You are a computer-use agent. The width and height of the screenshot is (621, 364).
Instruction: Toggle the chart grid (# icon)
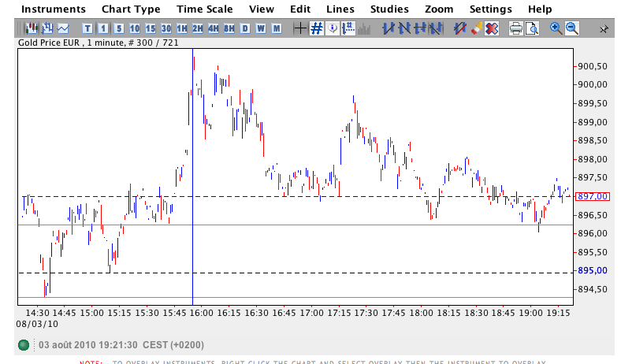point(316,29)
